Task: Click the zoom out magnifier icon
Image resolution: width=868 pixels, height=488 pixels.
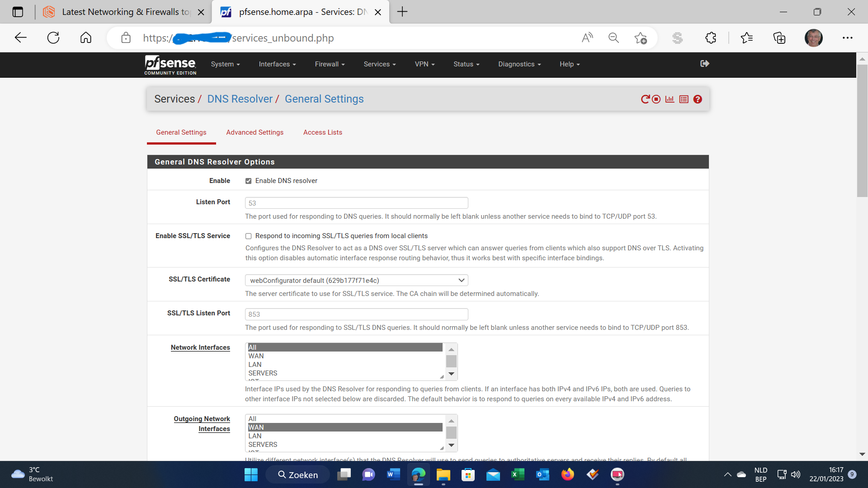Action: tap(613, 38)
